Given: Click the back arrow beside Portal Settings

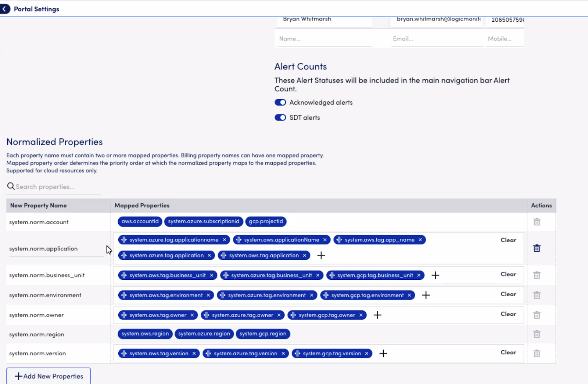Looking at the screenshot, I should point(5,9).
